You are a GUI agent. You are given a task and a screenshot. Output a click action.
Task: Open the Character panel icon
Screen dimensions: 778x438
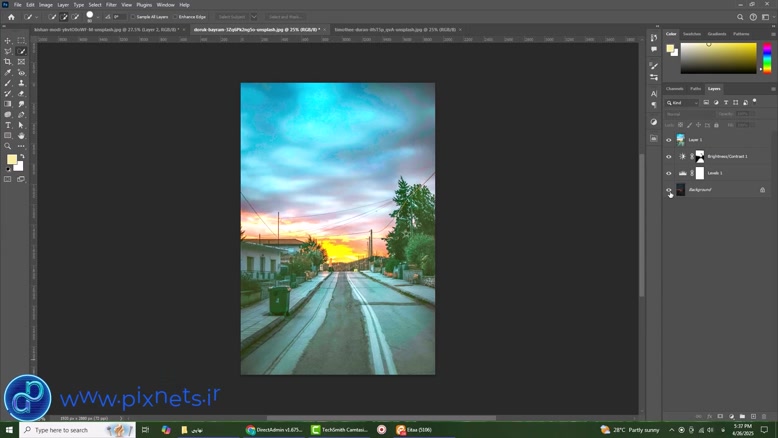[x=654, y=93]
